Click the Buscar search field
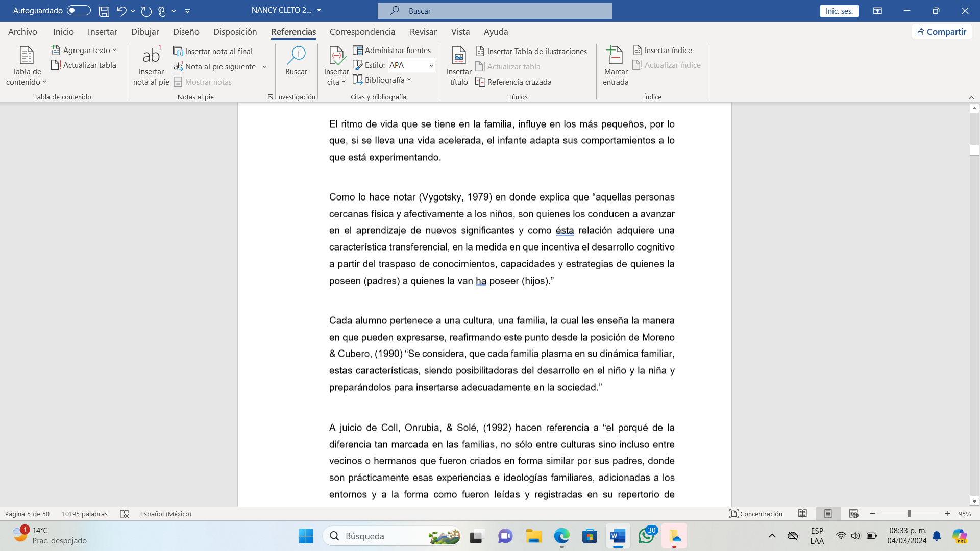Image resolution: width=980 pixels, height=551 pixels. (495, 11)
